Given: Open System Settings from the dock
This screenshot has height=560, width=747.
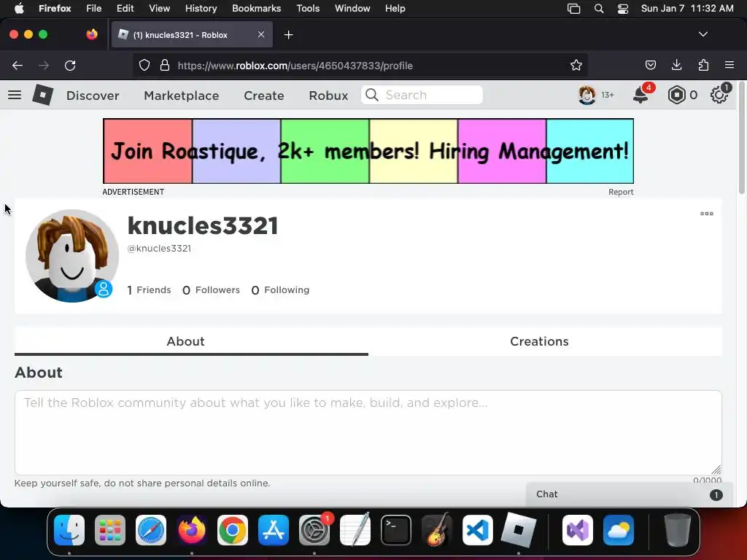Looking at the screenshot, I should (x=314, y=530).
